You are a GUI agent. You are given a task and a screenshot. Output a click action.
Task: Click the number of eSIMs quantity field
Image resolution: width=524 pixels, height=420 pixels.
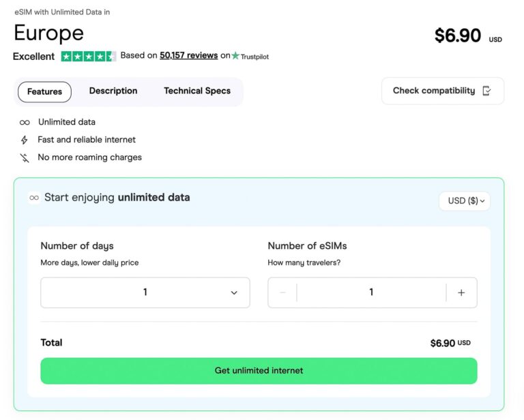371,292
